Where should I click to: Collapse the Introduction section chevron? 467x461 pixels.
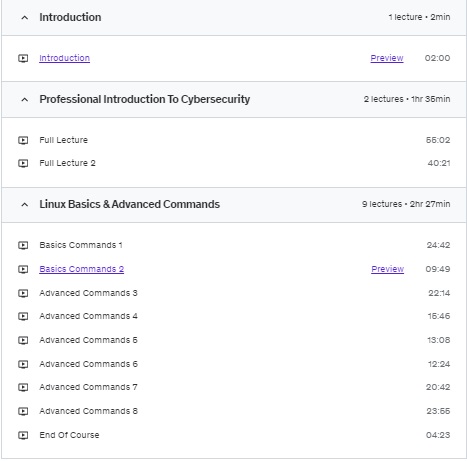coord(25,18)
